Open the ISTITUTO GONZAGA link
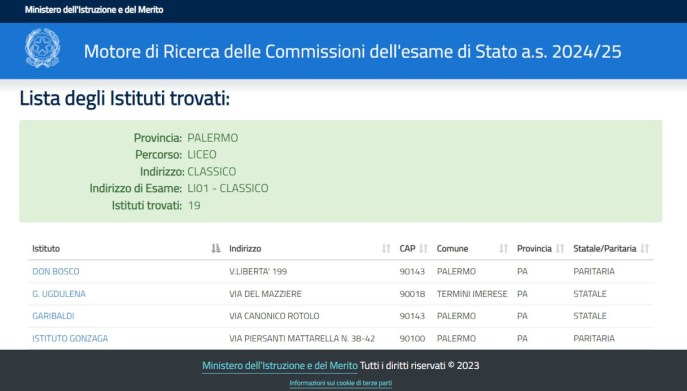Viewport: 687px width, 391px height. point(70,338)
